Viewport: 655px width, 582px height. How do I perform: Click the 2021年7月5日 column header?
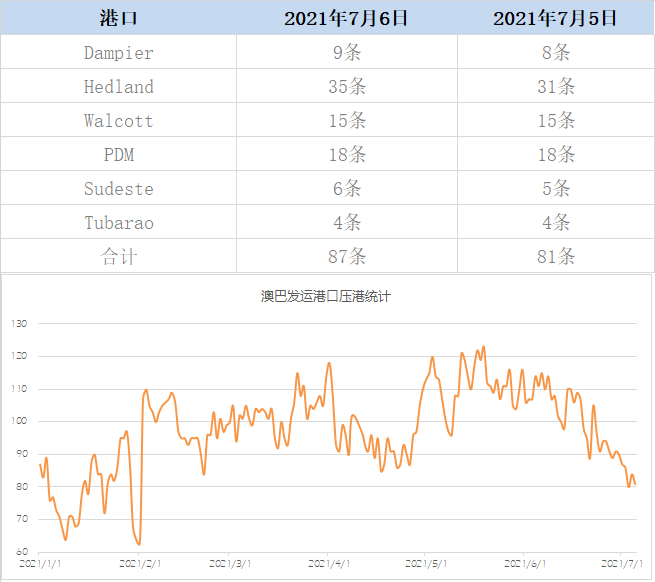pos(555,18)
